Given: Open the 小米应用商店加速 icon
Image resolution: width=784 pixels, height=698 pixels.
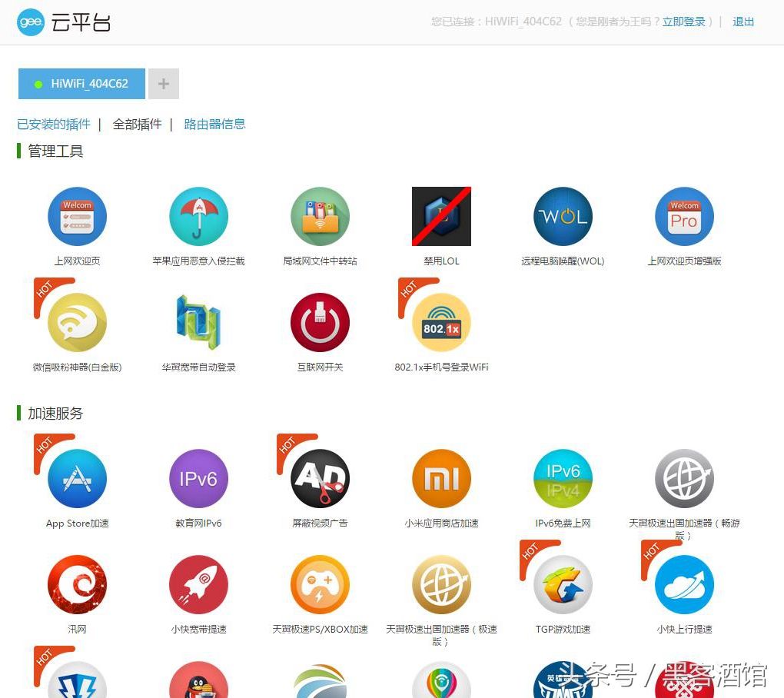Looking at the screenshot, I should click(x=441, y=478).
